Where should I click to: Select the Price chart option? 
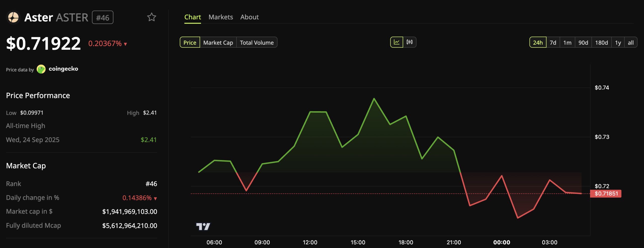190,42
